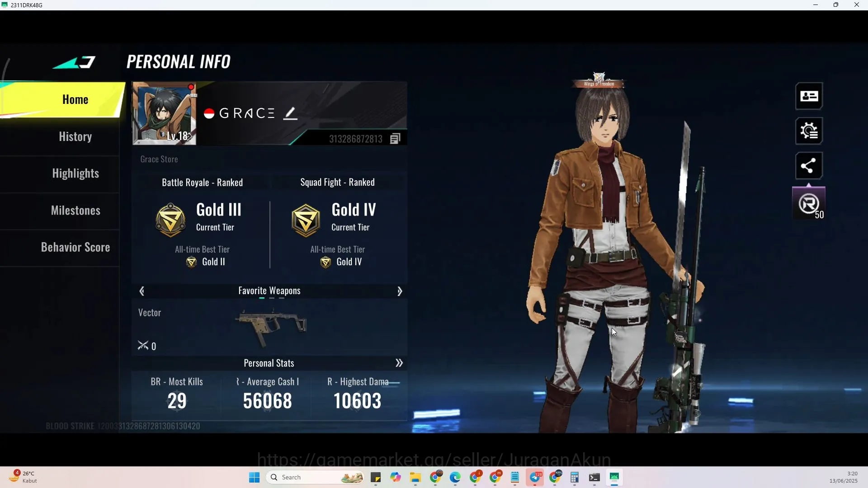Open the Home tab
This screenshot has height=488, width=868.
click(x=62, y=100)
